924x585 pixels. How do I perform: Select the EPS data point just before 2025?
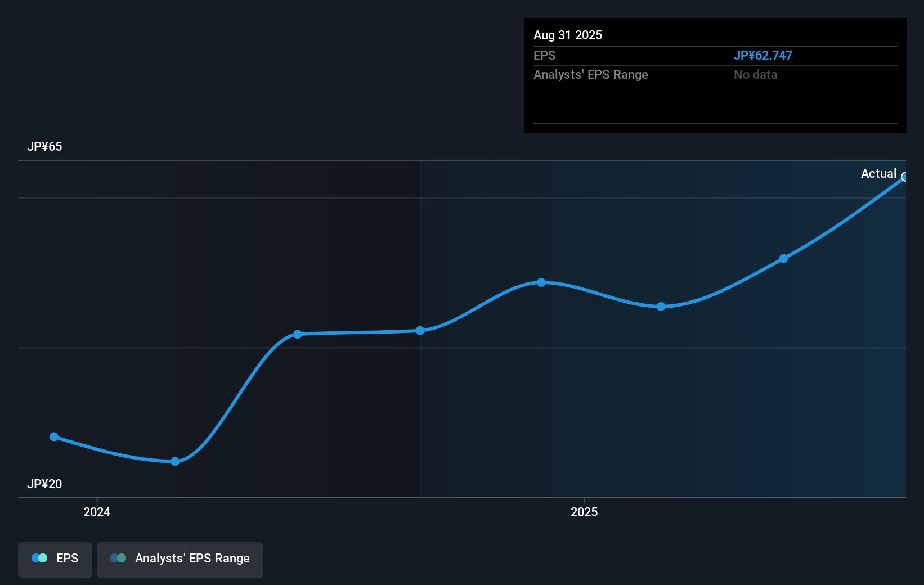[541, 282]
